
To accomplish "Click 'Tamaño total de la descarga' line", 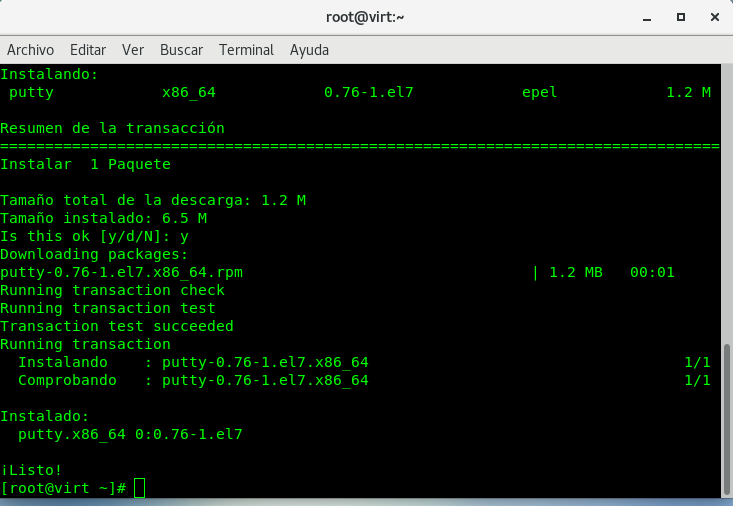I will 153,200.
